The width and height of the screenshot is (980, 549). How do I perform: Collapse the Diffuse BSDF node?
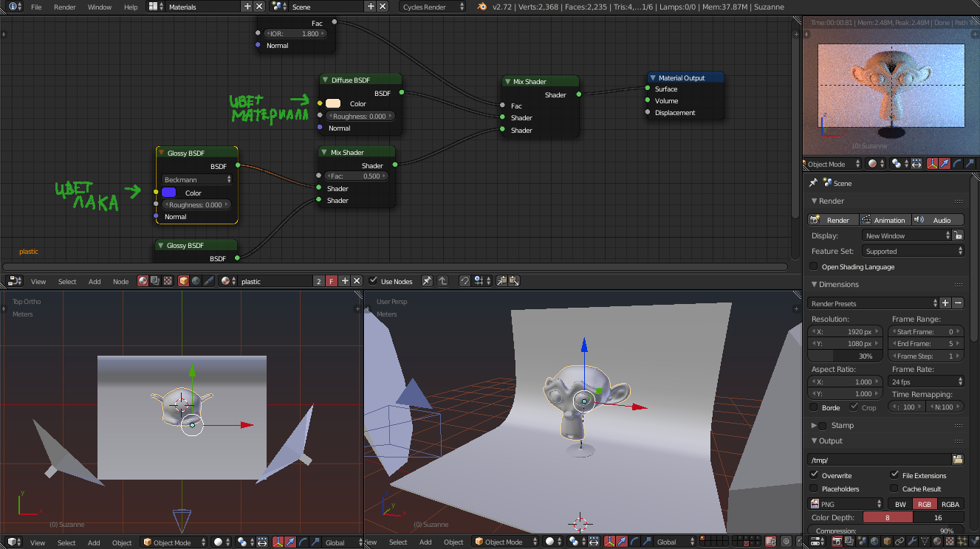tap(326, 80)
